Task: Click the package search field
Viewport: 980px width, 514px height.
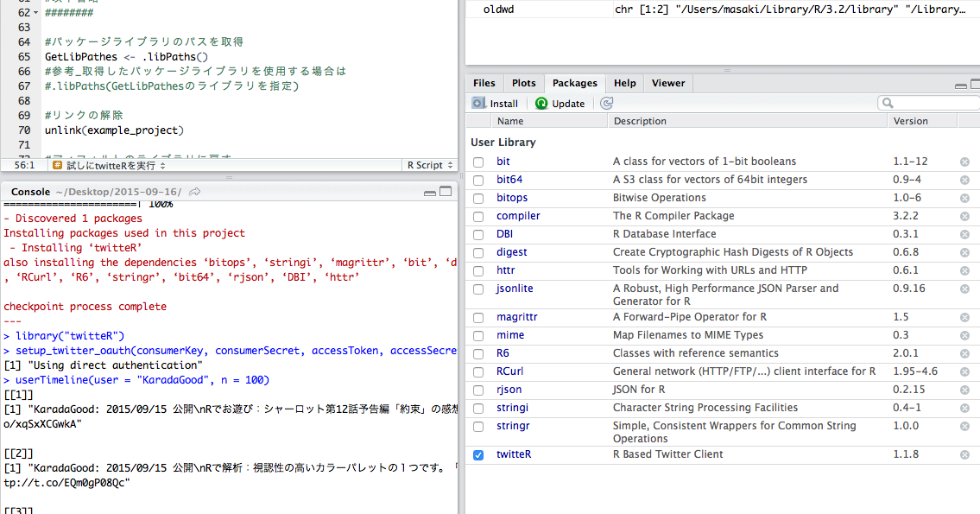Action: 929,103
